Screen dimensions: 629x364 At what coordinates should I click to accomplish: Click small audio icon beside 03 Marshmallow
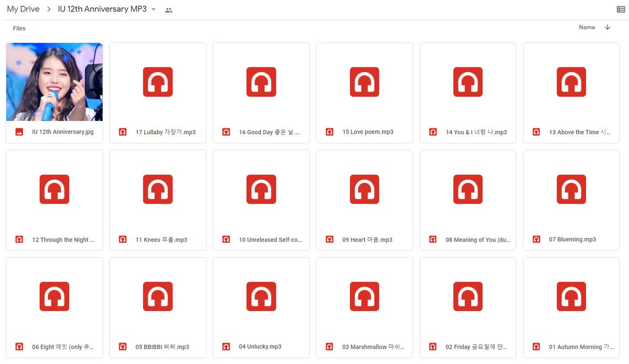330,347
